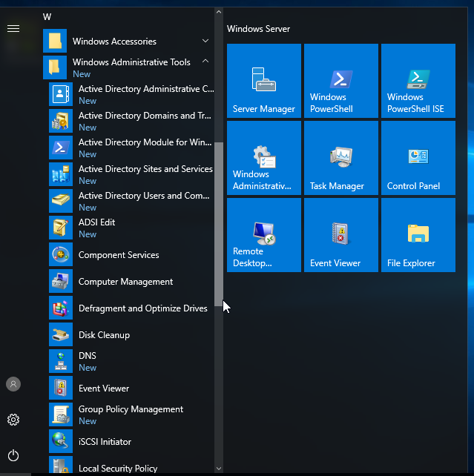Collapse the Windows Administrative Tools folder chevron
The height and width of the screenshot is (476, 474).
coord(205,61)
